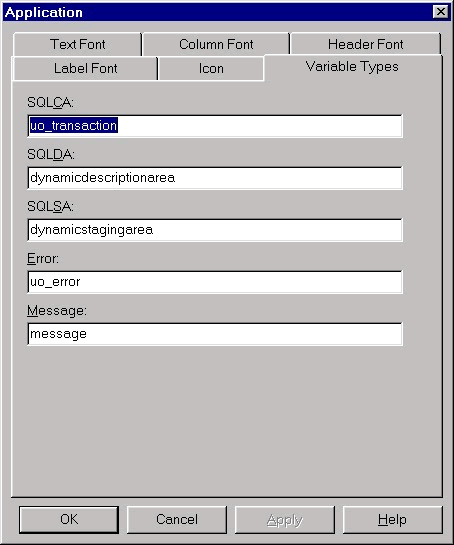Dismiss the dialog using Cancel
Viewport: 454px width, 545px height.
(x=177, y=519)
